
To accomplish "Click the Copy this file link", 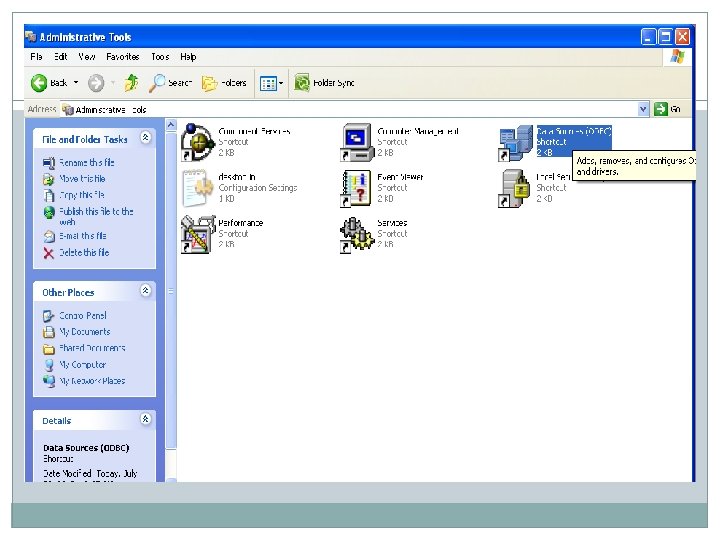I will [x=82, y=195].
